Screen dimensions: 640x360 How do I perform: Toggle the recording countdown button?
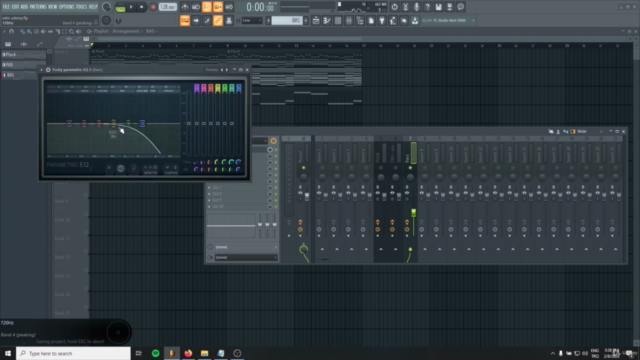(x=207, y=7)
